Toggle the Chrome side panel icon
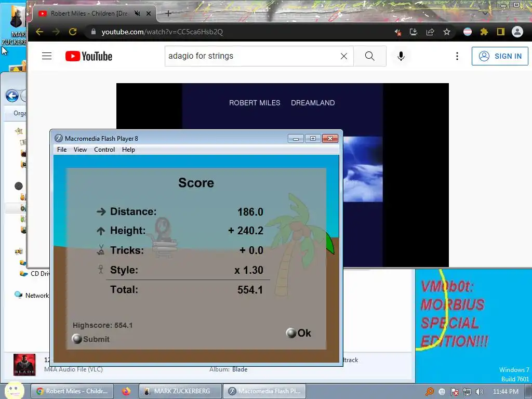The width and height of the screenshot is (532, 399). (x=500, y=32)
